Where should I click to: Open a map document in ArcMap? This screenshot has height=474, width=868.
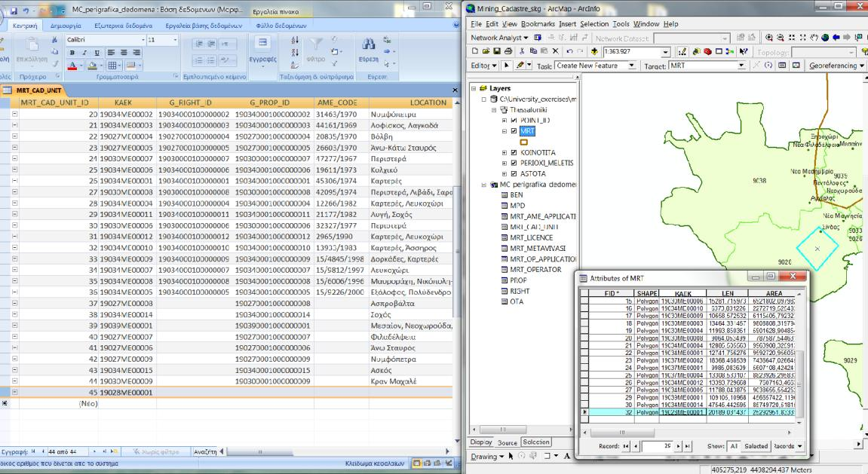pyautogui.click(x=486, y=51)
